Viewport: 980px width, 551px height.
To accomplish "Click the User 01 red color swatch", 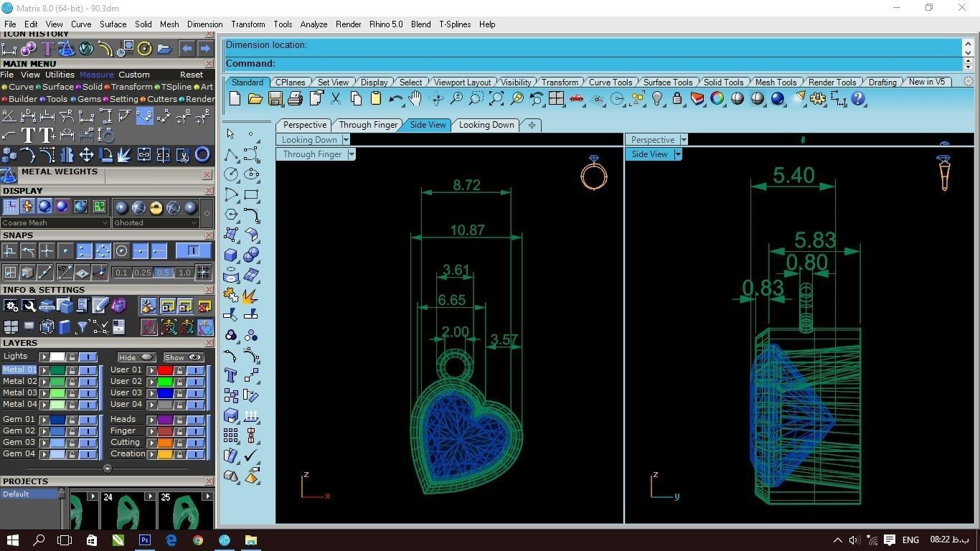I will pos(165,370).
